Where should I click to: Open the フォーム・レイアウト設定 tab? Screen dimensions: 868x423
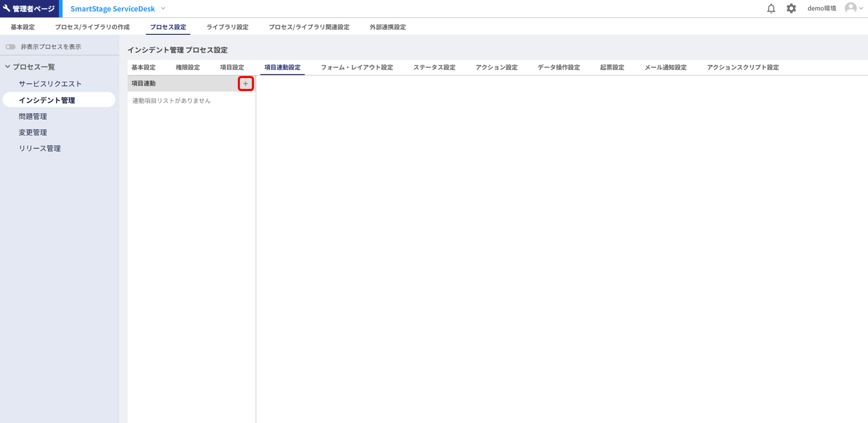[x=356, y=68]
